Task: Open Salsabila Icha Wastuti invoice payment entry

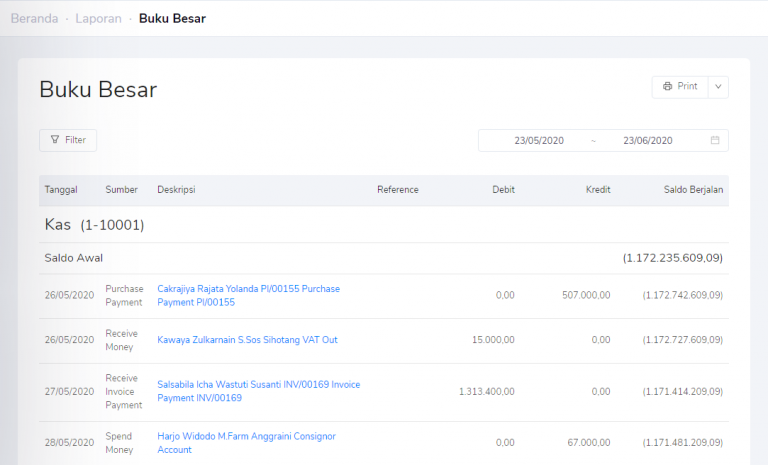Action: 258,391
